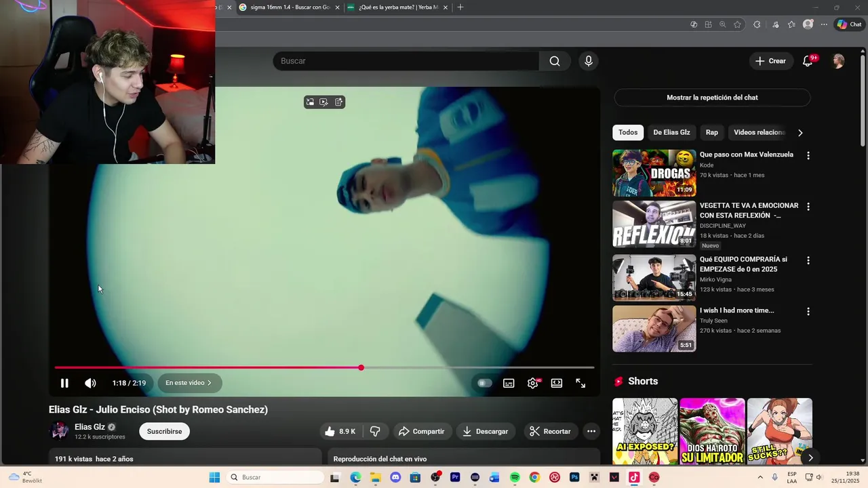
Task: Click the red progress scrubber handle
Action: pyautogui.click(x=361, y=367)
